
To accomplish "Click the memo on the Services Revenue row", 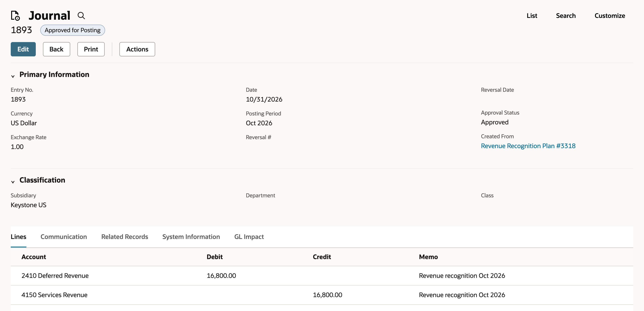I will click(462, 295).
